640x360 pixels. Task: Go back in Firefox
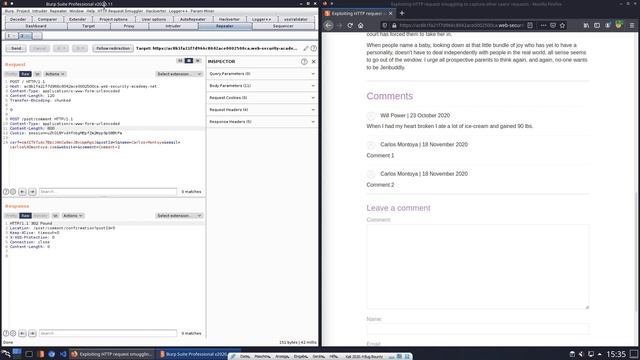[x=329, y=25]
